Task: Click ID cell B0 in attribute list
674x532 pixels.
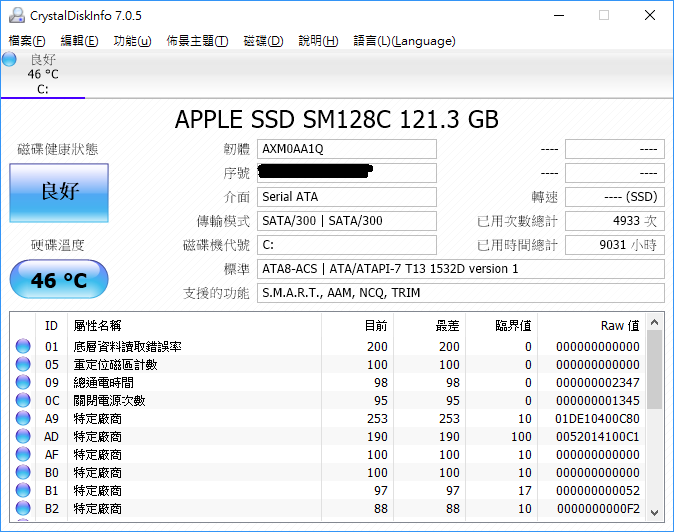Action: coord(52,473)
